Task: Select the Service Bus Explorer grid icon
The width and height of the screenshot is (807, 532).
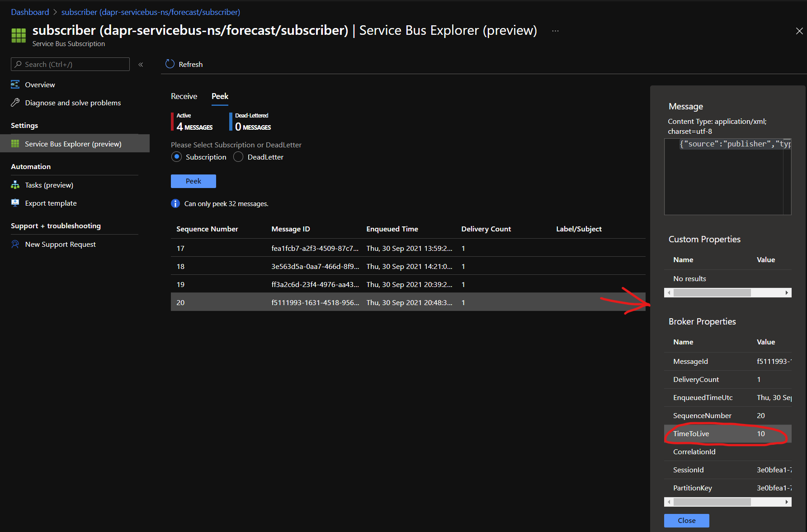Action: pyautogui.click(x=15, y=144)
